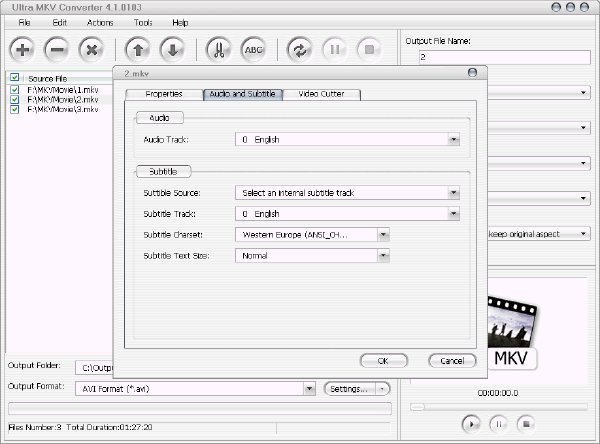
Task: Open the keep original aspect dropdown
Action: (x=583, y=233)
